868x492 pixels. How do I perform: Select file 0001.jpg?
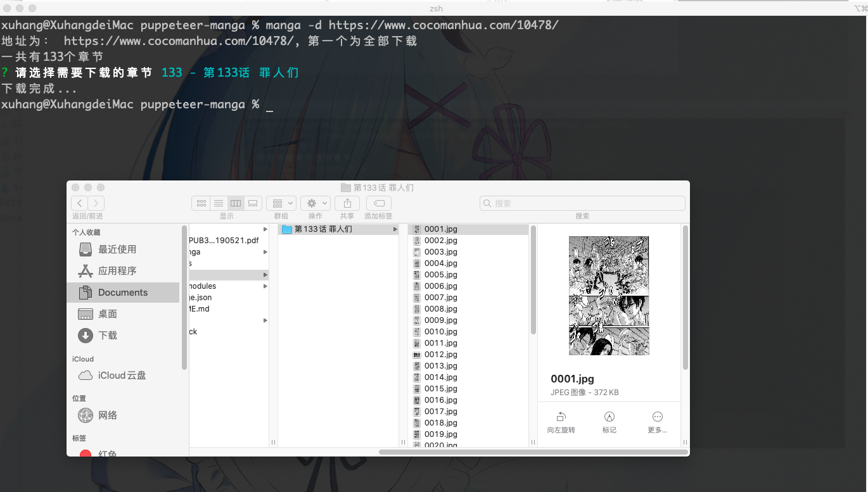point(468,229)
